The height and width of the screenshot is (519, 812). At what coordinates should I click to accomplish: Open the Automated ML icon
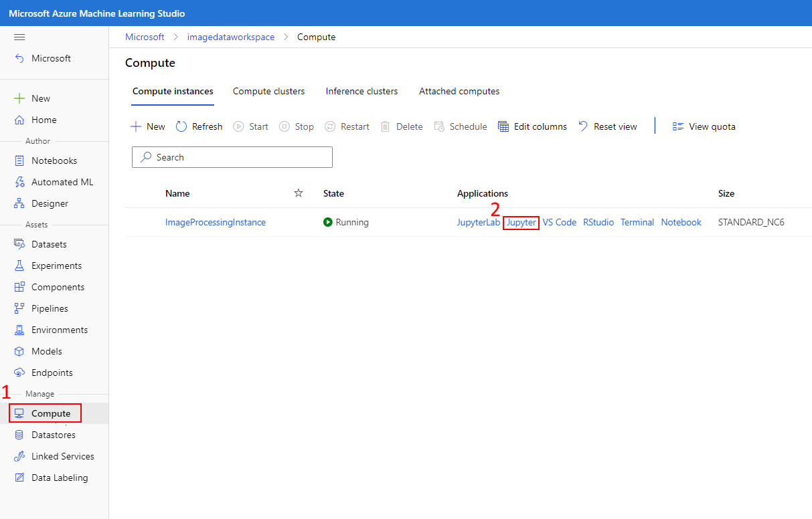tap(19, 182)
